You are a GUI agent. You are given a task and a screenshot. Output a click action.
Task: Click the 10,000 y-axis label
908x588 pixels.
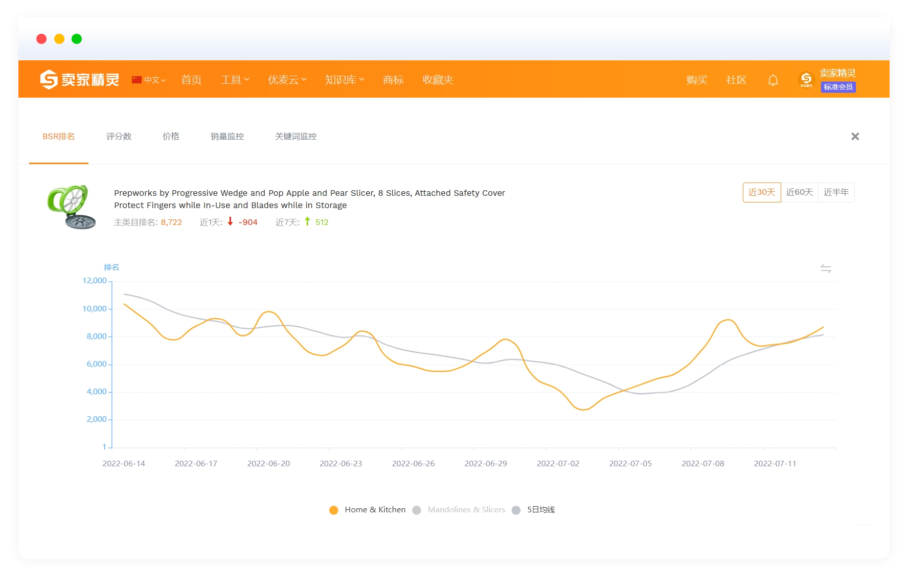tap(95, 309)
